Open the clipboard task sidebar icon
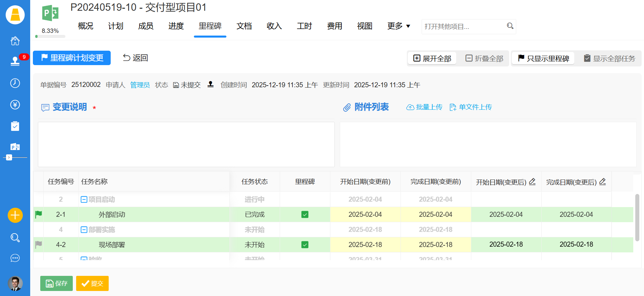 point(15,126)
